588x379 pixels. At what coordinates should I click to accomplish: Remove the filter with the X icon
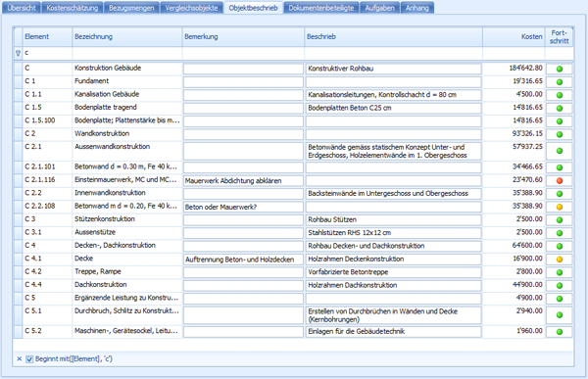(20, 358)
